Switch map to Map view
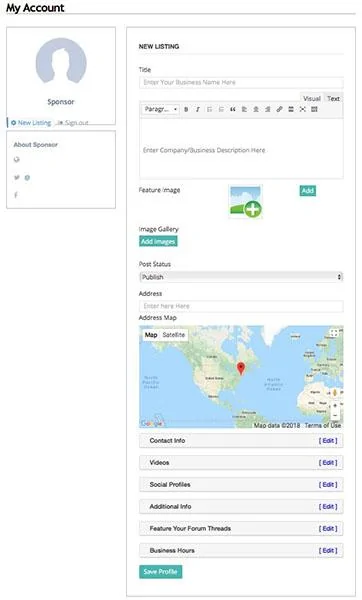The width and height of the screenshot is (362, 600). click(x=151, y=335)
